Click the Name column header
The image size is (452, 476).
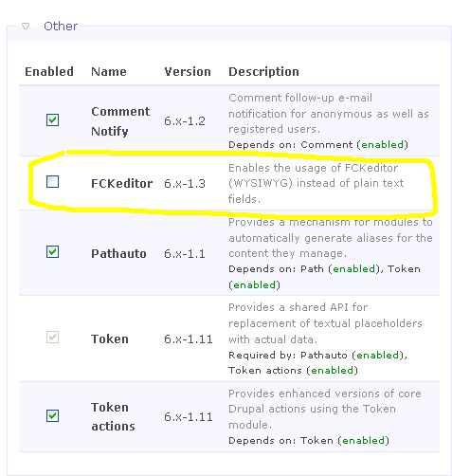tap(109, 72)
